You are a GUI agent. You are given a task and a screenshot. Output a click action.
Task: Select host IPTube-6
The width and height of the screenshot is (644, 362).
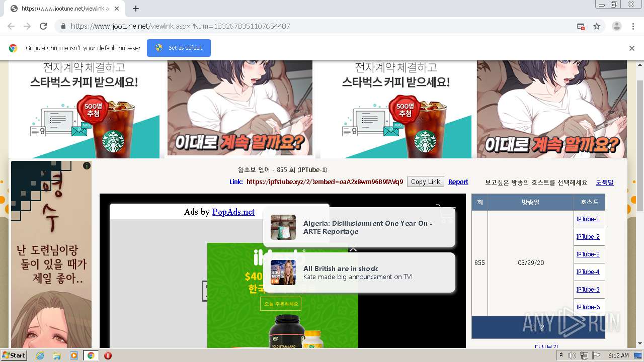pyautogui.click(x=588, y=307)
